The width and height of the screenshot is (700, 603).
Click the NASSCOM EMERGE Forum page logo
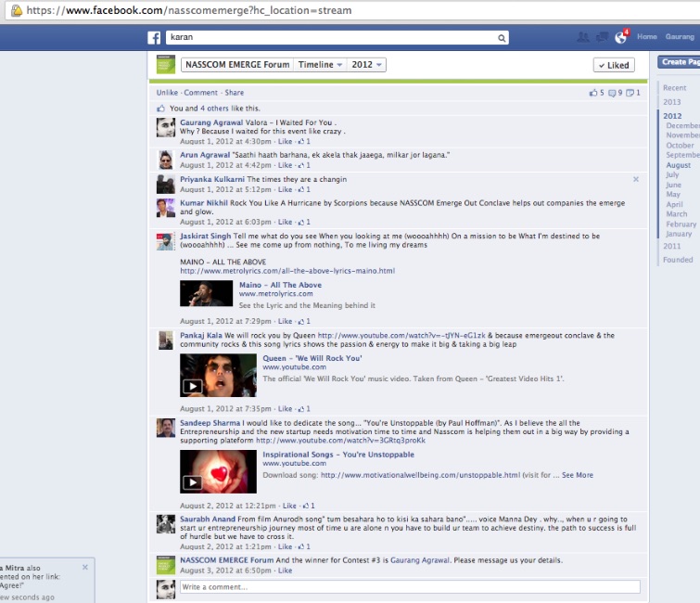click(166, 64)
